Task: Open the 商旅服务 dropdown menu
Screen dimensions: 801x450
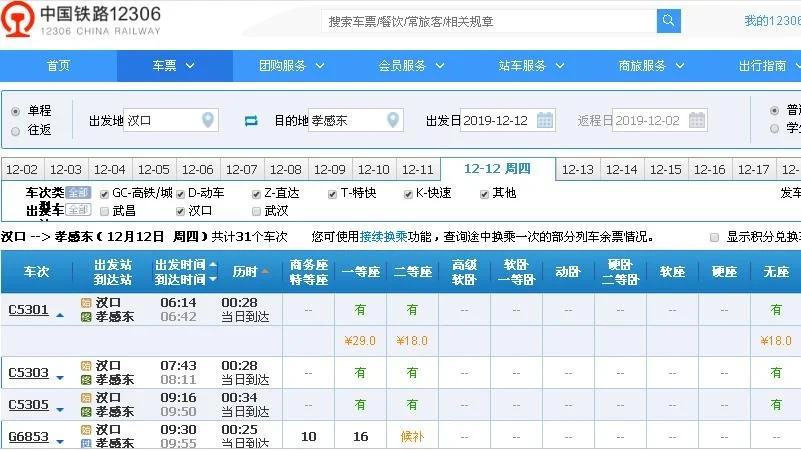Action: point(652,65)
